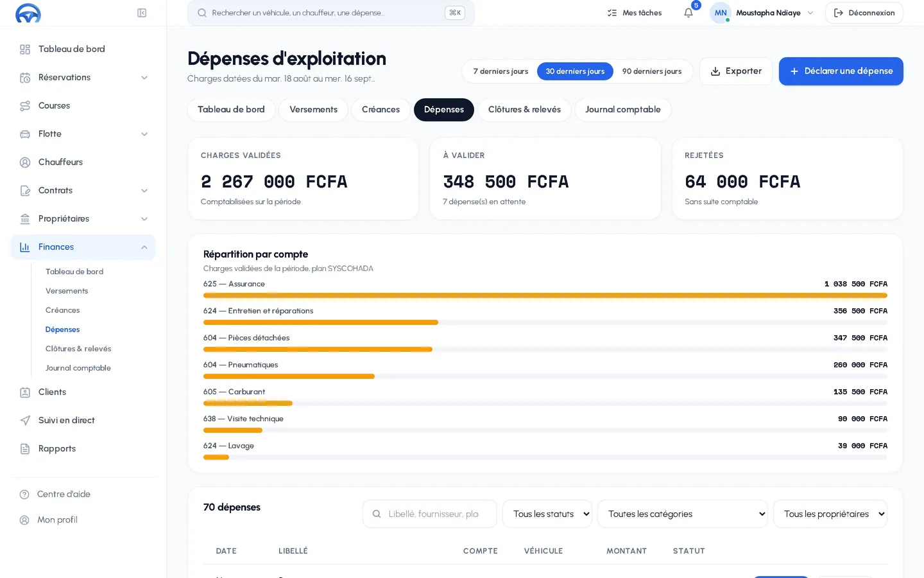Click the Propriétaires bank icon
Viewport: 924px width, 578px height.
(x=25, y=219)
